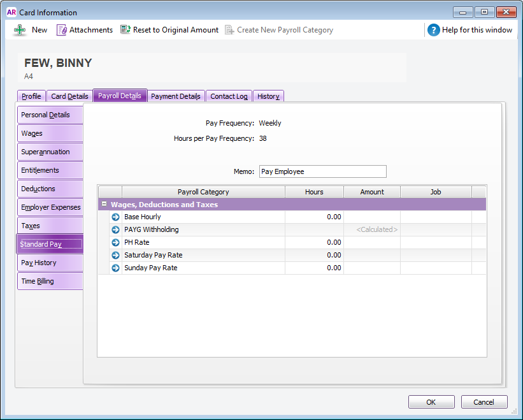View the Contact Log tab

click(x=229, y=96)
